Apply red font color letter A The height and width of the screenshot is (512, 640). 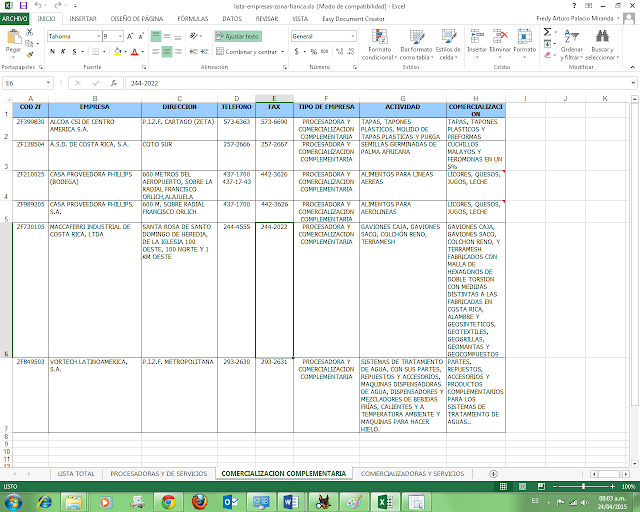pyautogui.click(x=134, y=51)
